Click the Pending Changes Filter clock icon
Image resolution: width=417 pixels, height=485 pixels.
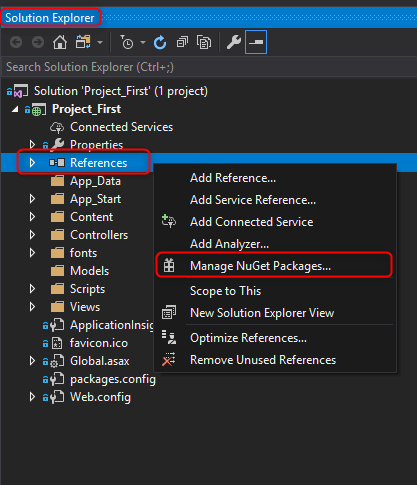127,42
